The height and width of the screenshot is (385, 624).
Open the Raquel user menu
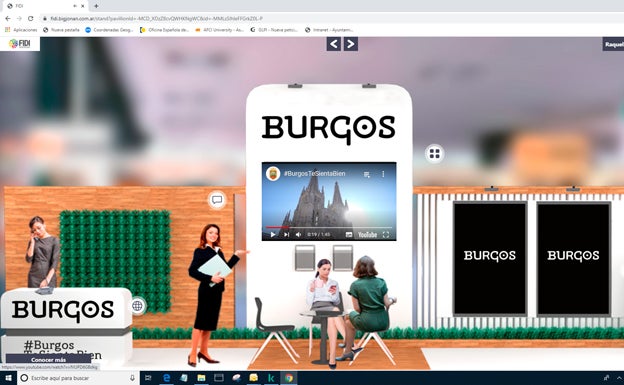click(613, 44)
